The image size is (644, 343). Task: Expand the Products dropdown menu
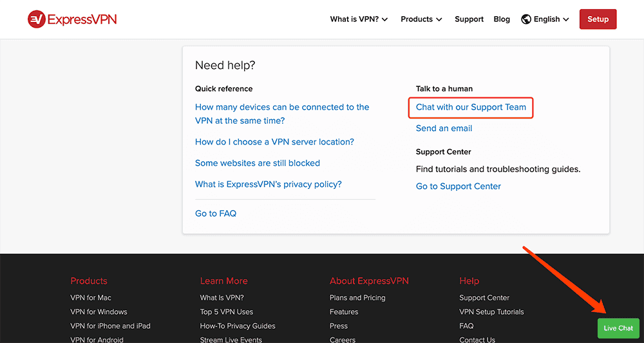(421, 19)
